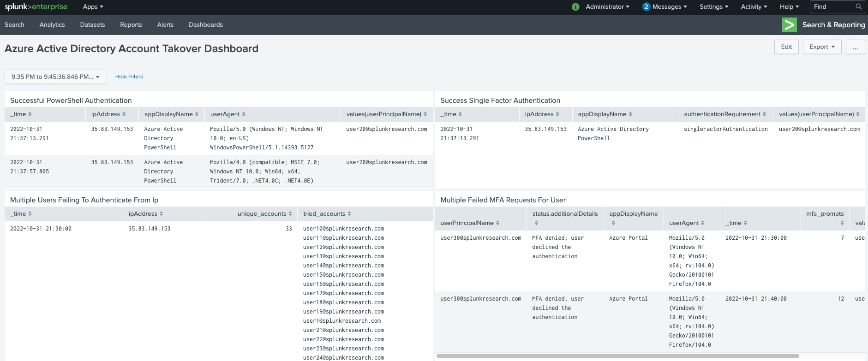
Task: Click the blue messages count badge
Action: pyautogui.click(x=646, y=7)
